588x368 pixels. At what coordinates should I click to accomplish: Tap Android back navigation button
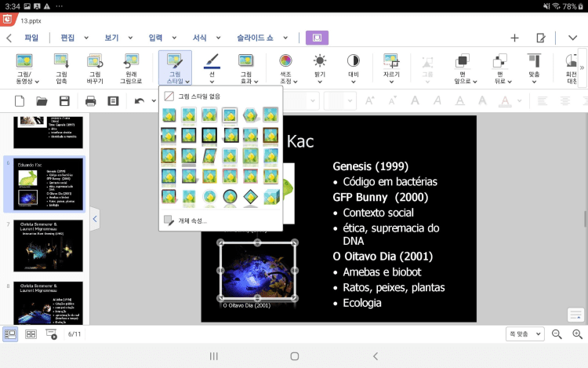tap(376, 356)
